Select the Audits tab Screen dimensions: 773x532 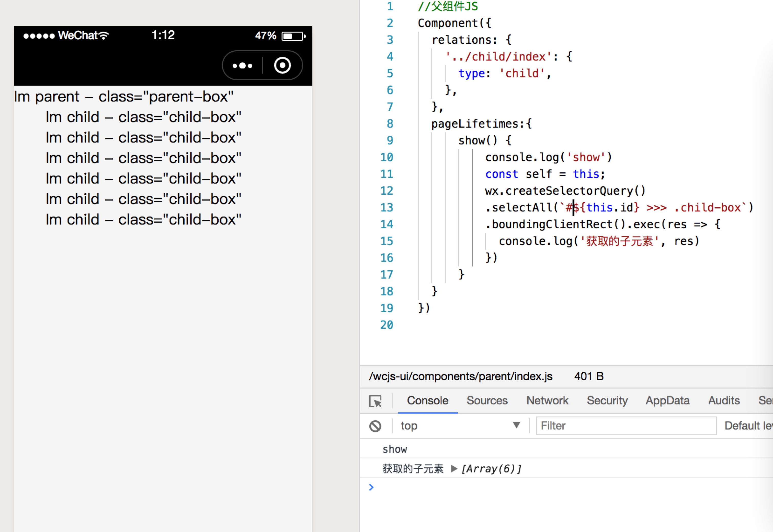click(724, 400)
